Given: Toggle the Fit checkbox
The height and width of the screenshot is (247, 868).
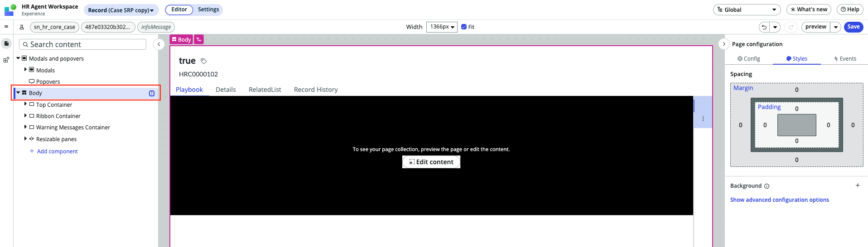Looking at the screenshot, I should pyautogui.click(x=464, y=27).
